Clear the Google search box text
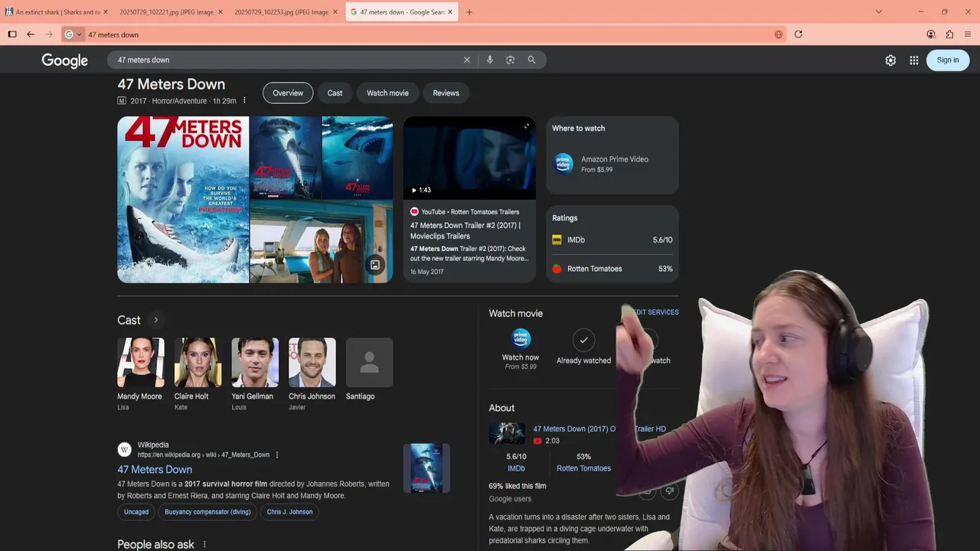The image size is (980, 551). [x=467, y=60]
